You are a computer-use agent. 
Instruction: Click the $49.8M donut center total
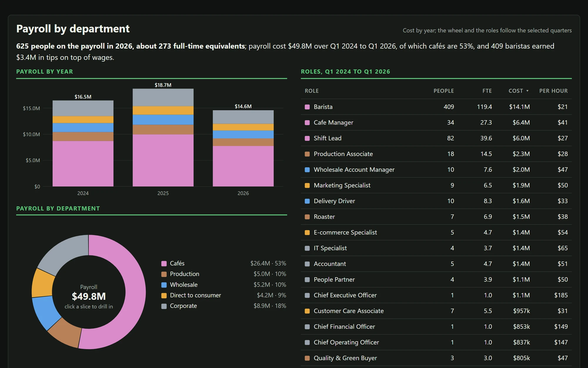coord(89,296)
